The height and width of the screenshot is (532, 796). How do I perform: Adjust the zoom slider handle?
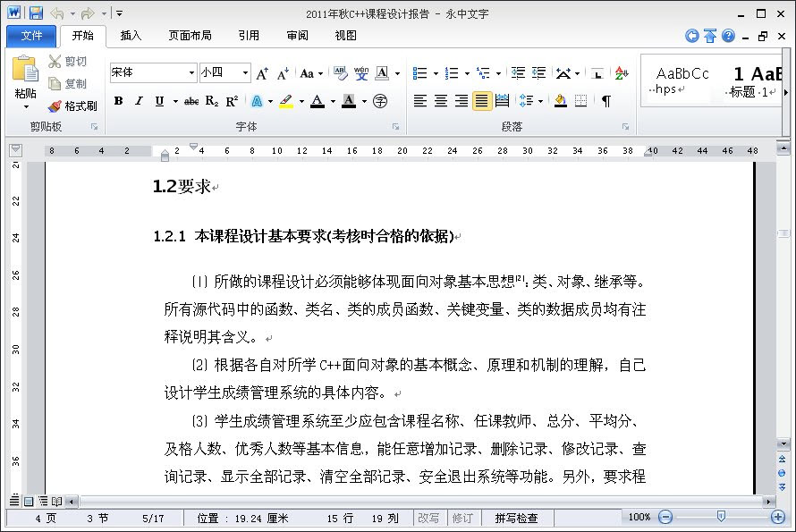(x=721, y=516)
